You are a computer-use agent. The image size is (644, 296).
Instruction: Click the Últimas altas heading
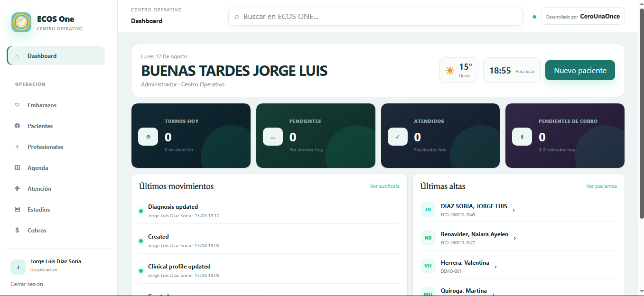(x=443, y=186)
